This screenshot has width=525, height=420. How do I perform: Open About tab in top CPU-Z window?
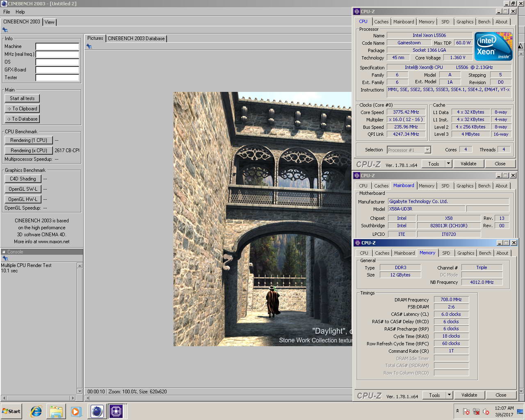pos(502,22)
